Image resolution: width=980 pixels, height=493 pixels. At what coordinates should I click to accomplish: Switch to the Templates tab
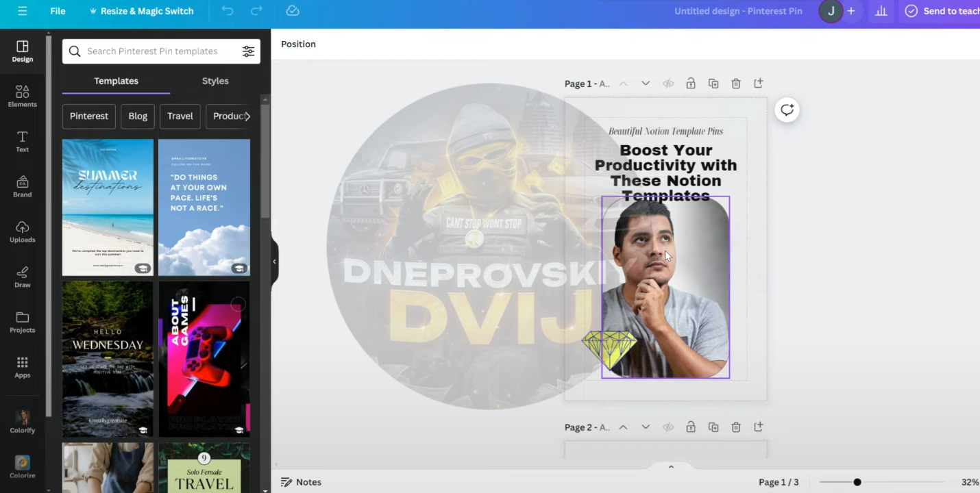click(116, 81)
